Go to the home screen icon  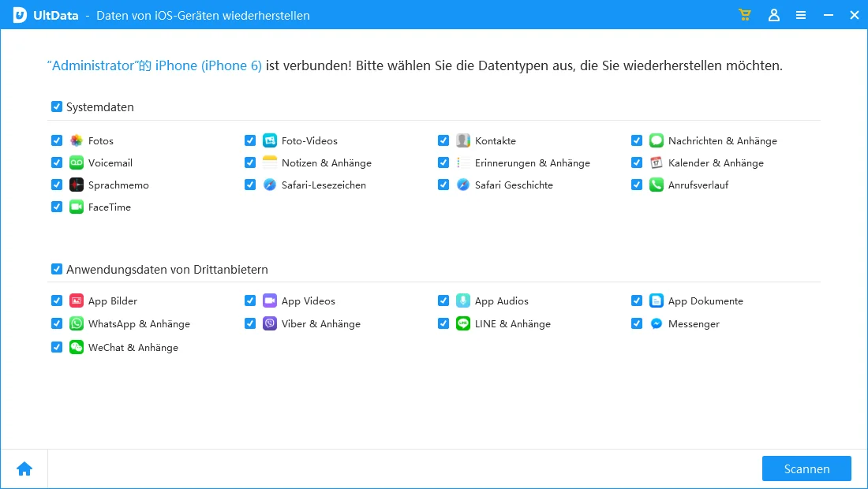pyautogui.click(x=24, y=468)
